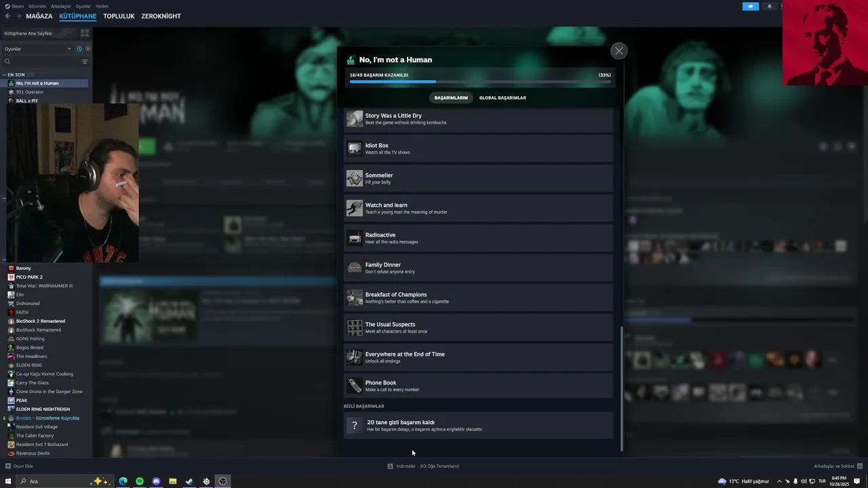Go to the Topluluk section
The image size is (868, 488).
click(x=119, y=16)
